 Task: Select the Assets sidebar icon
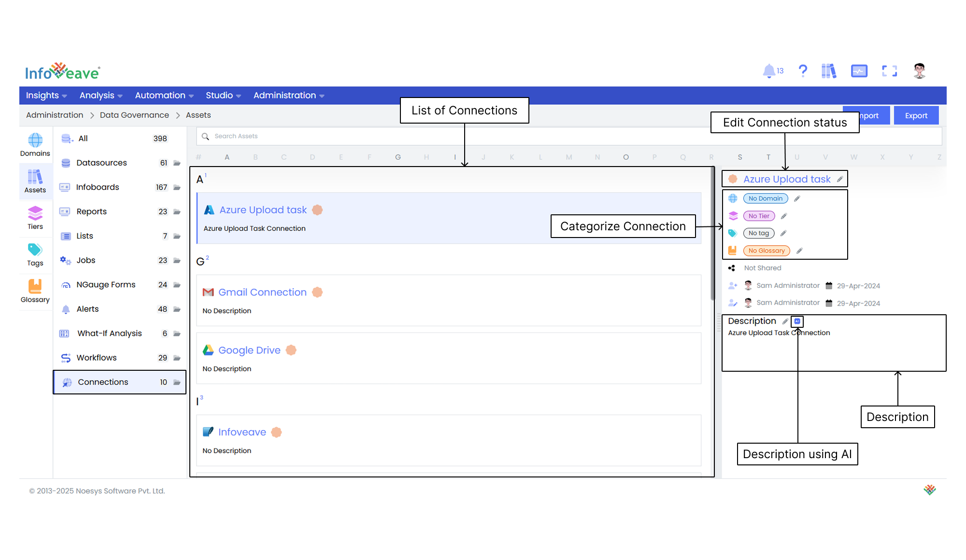pyautogui.click(x=35, y=182)
